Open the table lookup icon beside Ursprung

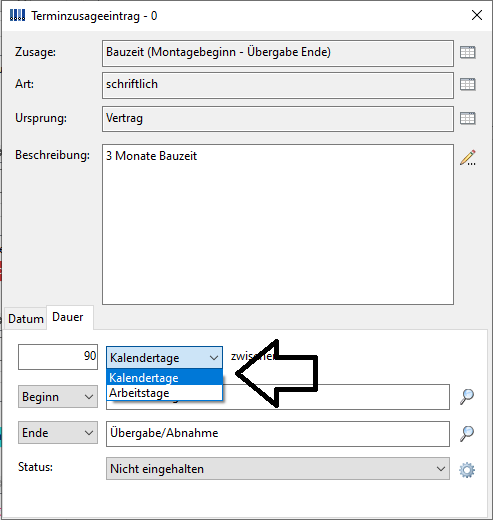click(x=467, y=118)
